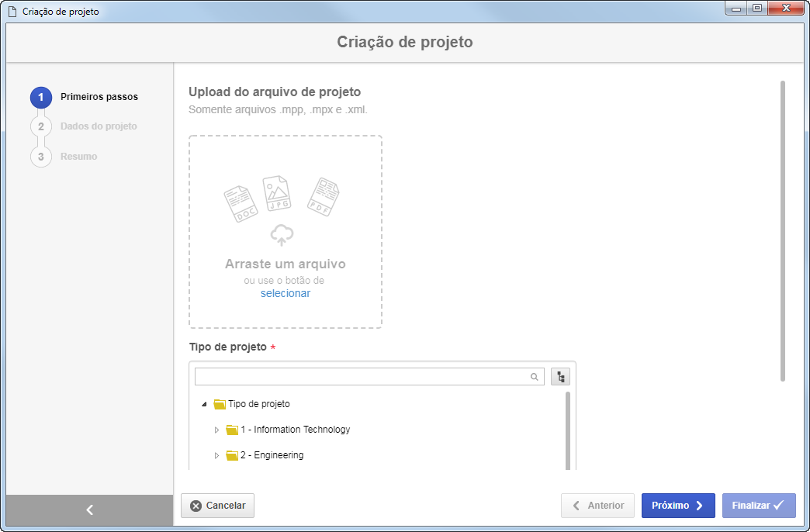810x532 pixels.
Task: Click the main content vertical scrollbar
Action: 783,231
